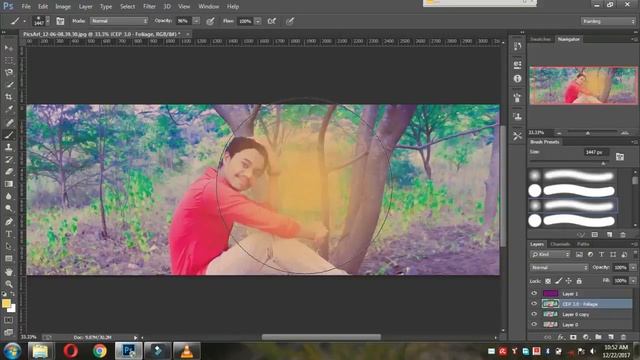640x360 pixels.
Task: Switch to the Channels tab
Action: [560, 244]
